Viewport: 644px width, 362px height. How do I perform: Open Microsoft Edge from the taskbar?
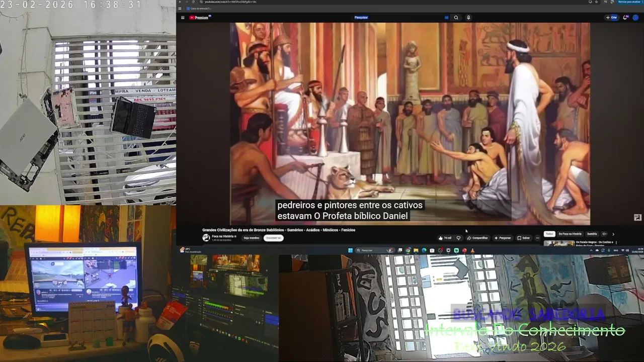[424, 250]
